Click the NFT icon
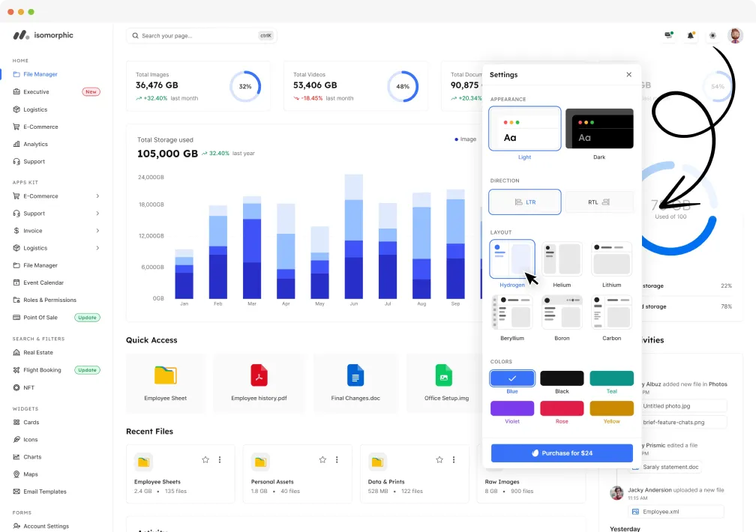The width and height of the screenshot is (756, 532). [16, 387]
